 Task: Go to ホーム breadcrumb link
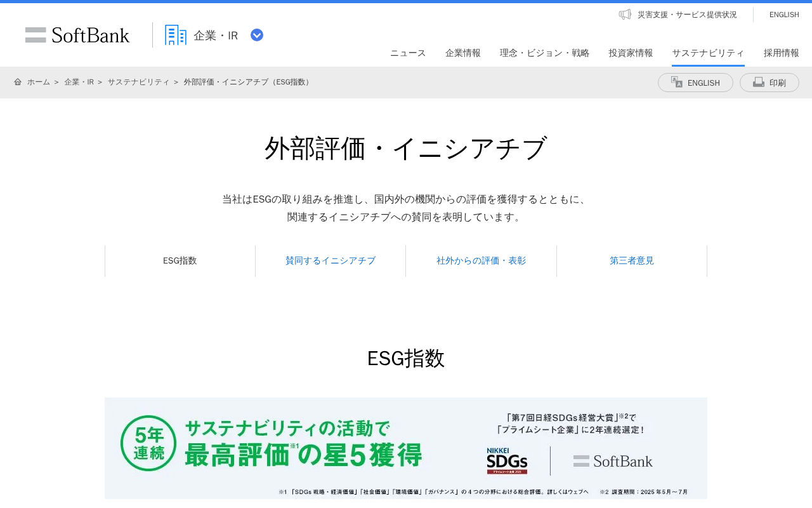tap(39, 82)
